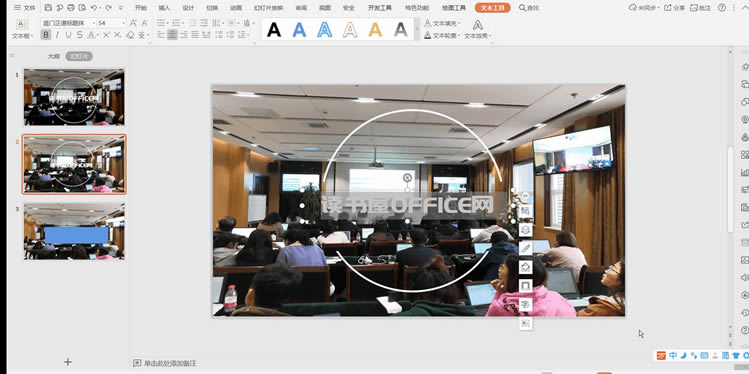Select slide 3 thumbnail with blue rectangle

click(x=74, y=231)
